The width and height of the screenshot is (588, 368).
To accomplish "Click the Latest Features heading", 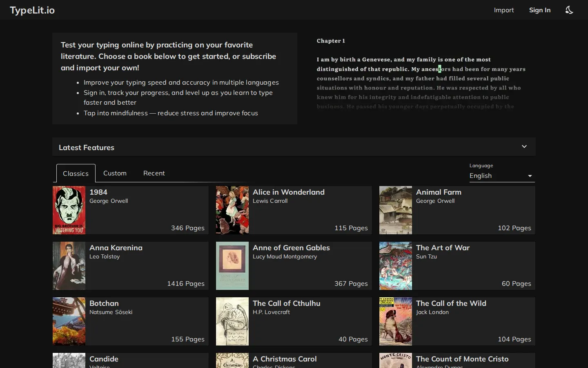I will tap(87, 148).
